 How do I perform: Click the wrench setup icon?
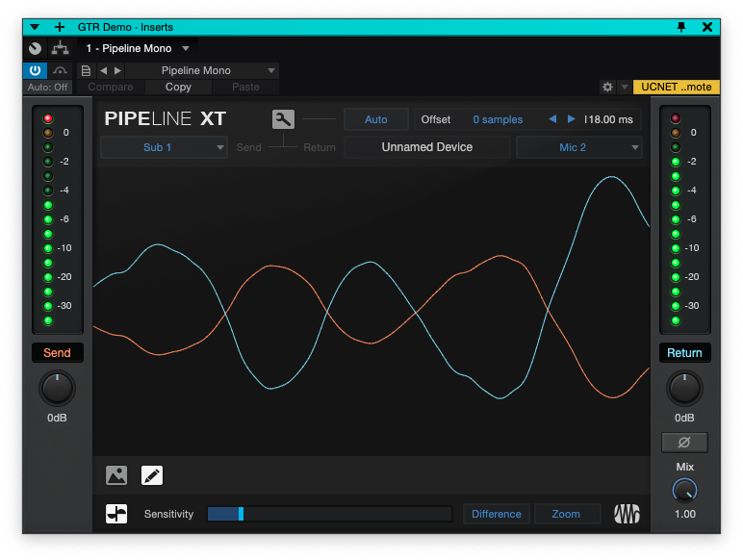click(x=283, y=119)
